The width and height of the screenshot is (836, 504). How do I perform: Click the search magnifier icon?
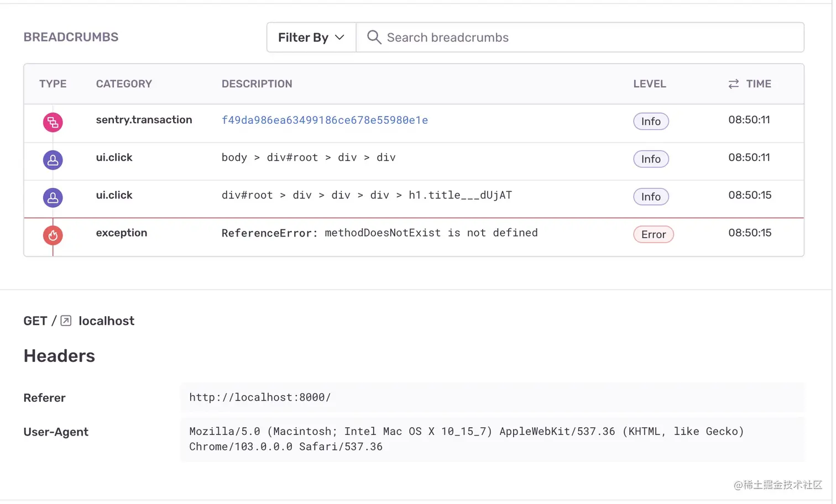[x=374, y=37]
